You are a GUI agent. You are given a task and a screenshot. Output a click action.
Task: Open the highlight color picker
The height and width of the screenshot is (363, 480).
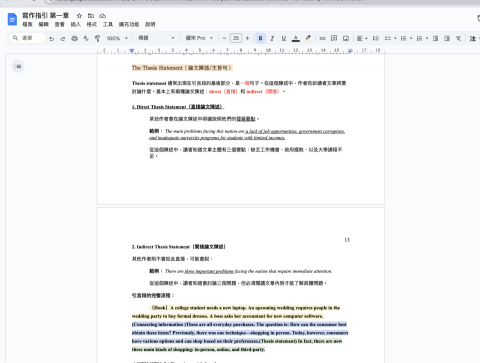point(308,38)
